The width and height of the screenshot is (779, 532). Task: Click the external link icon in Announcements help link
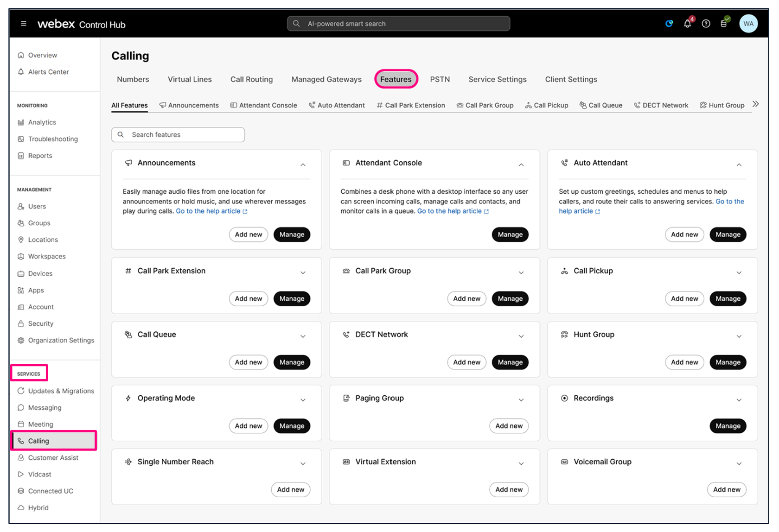[245, 211]
